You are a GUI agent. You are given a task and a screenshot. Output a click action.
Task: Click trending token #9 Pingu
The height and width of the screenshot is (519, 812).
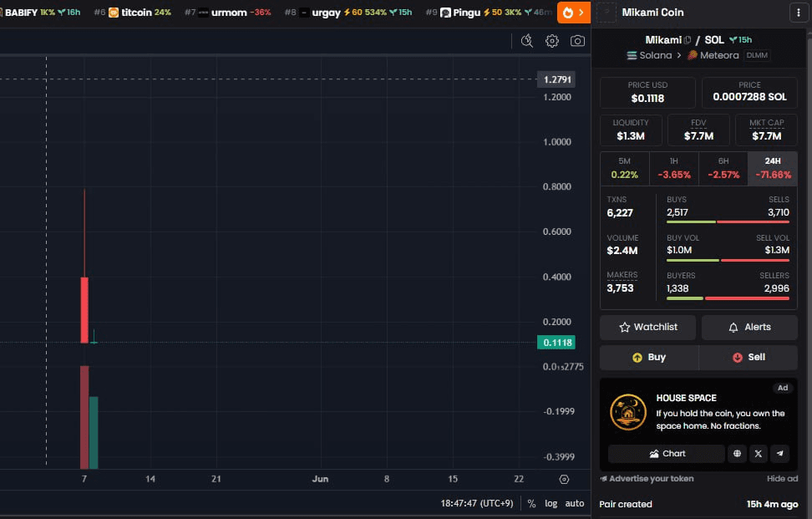point(489,12)
